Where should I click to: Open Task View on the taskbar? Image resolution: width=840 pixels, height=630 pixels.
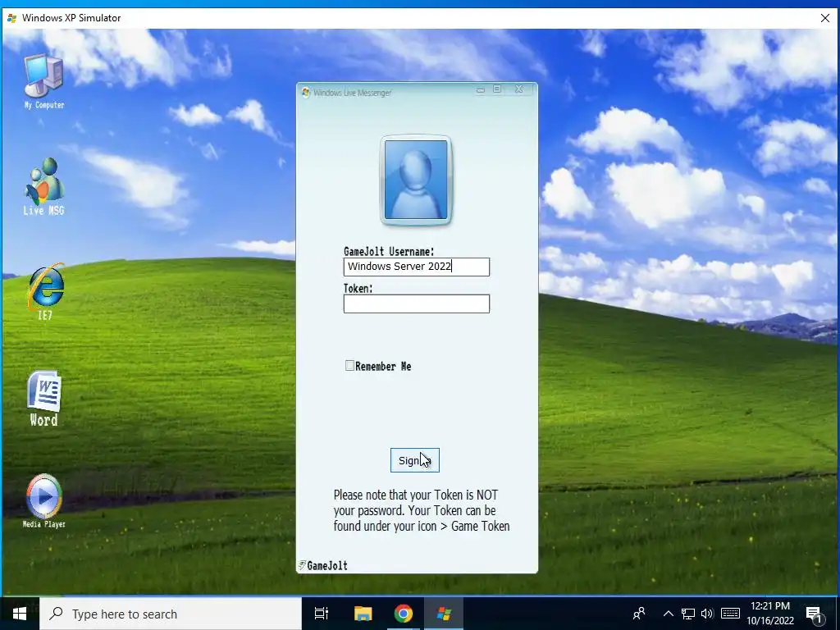[x=322, y=614]
